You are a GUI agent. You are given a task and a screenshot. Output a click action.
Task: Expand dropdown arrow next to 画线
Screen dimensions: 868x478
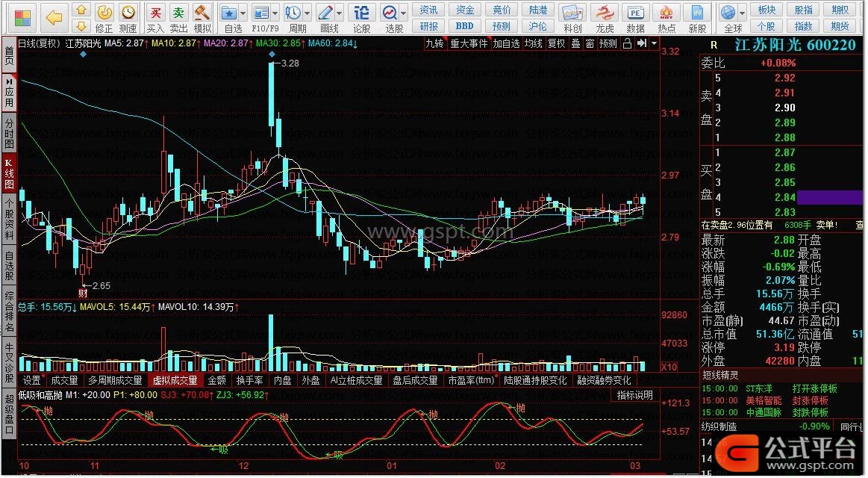pos(340,13)
